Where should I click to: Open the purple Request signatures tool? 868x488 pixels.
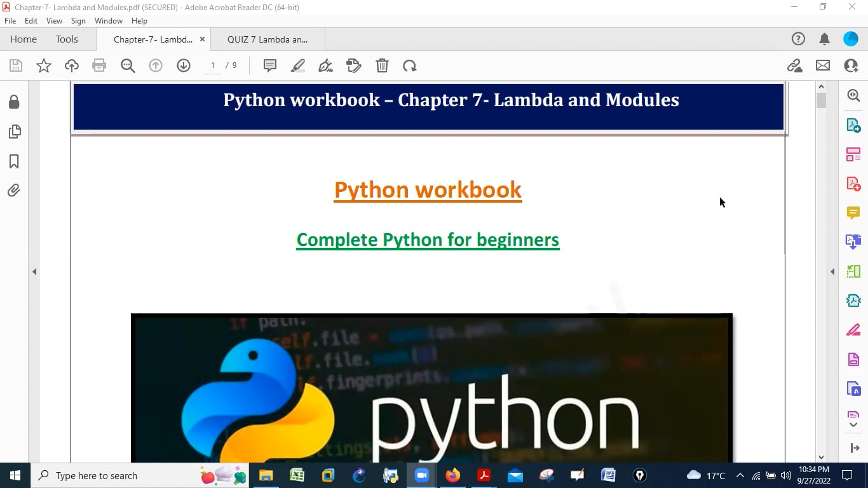click(x=853, y=359)
